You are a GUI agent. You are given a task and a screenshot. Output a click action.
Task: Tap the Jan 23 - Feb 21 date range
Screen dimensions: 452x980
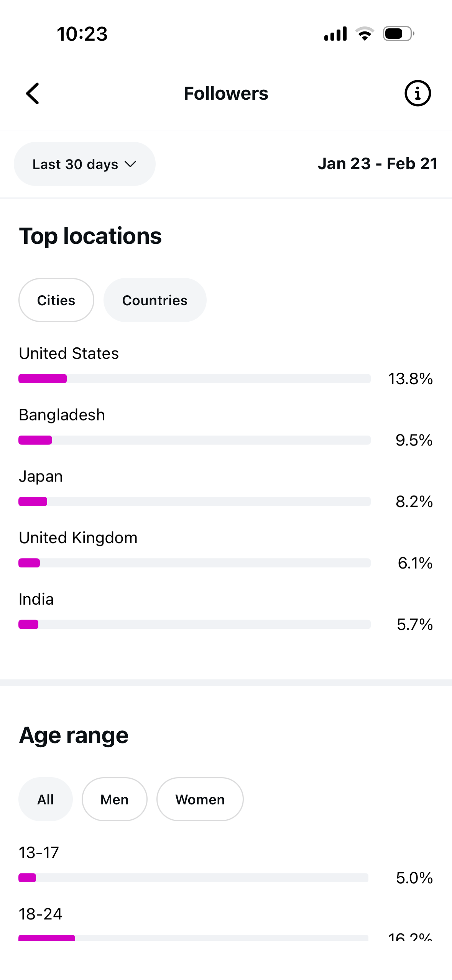378,164
